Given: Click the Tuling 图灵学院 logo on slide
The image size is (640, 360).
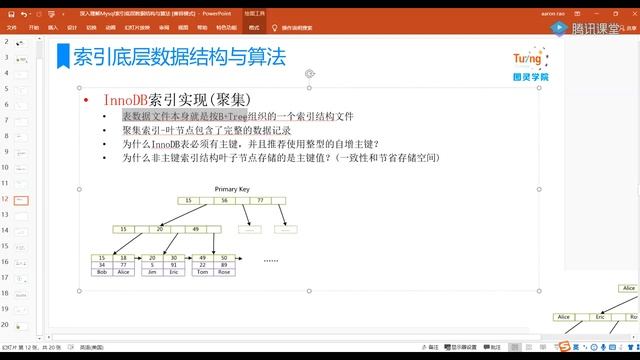Looking at the screenshot, I should [x=531, y=64].
